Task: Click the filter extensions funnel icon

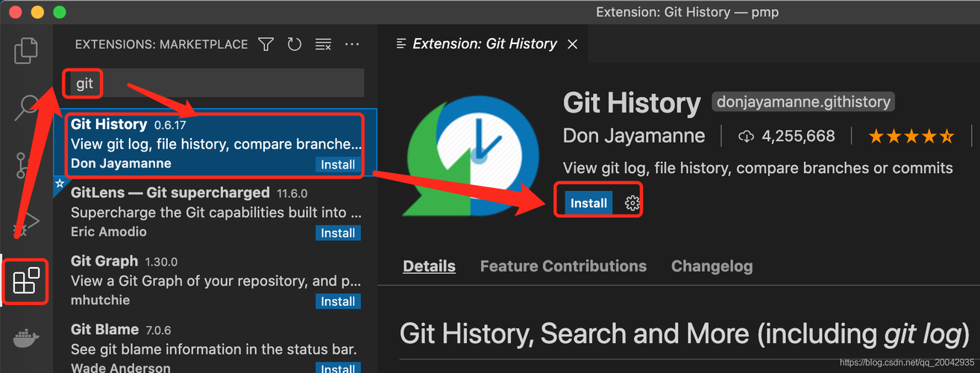Action: 266,45
